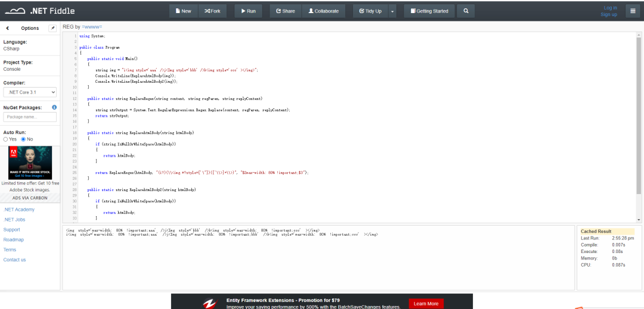
Task: Run the code with the Run button
Action: (248, 11)
